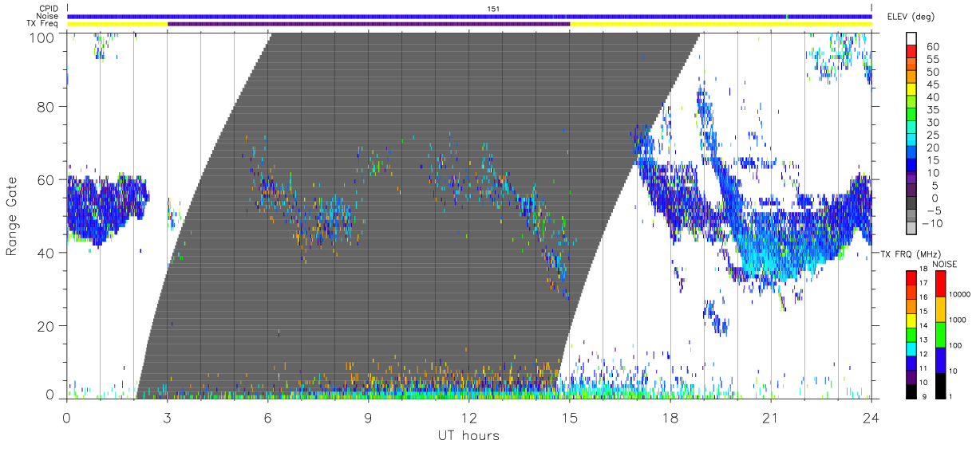Click purple segment of TX Freq strip
This screenshot has height=452, width=980.
click(369, 24)
